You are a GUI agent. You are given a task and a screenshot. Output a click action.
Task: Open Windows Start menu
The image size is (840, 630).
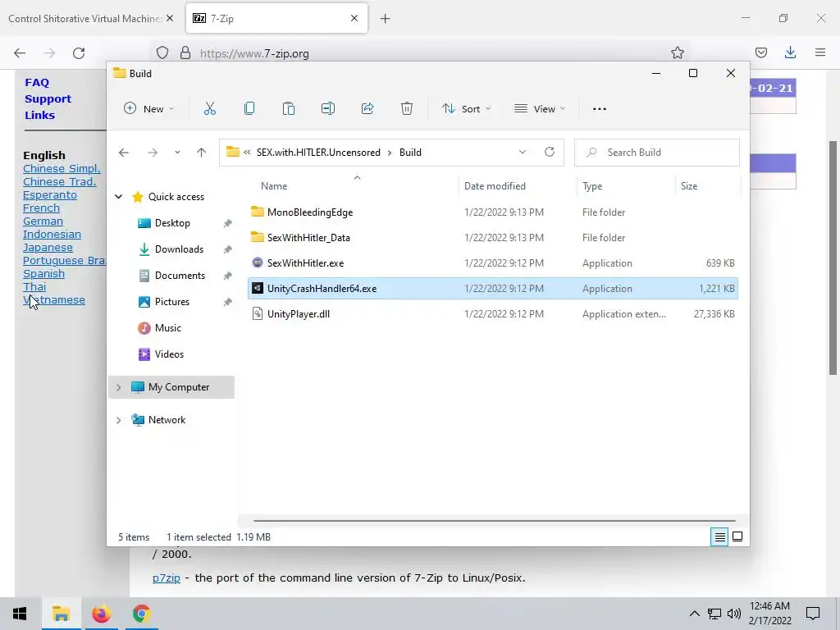pyautogui.click(x=20, y=614)
